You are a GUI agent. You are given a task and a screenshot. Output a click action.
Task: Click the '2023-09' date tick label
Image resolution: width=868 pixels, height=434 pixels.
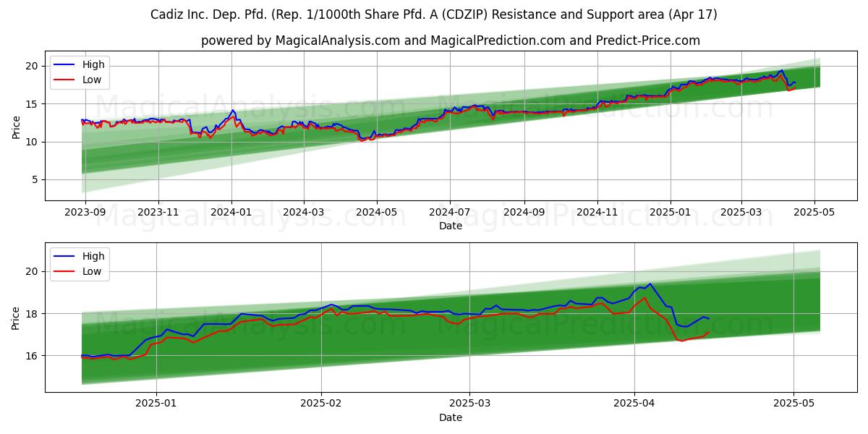click(85, 212)
